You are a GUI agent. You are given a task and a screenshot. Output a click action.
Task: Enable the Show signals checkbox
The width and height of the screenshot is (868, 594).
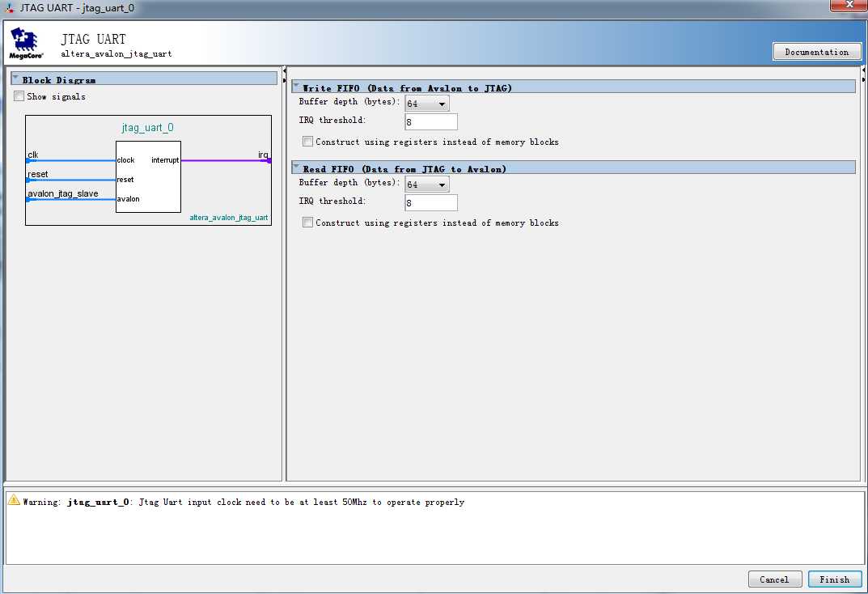[x=19, y=96]
